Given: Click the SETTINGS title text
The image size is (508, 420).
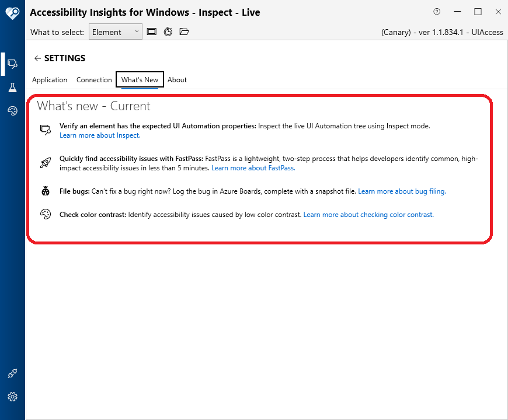Looking at the screenshot, I should 65,58.
